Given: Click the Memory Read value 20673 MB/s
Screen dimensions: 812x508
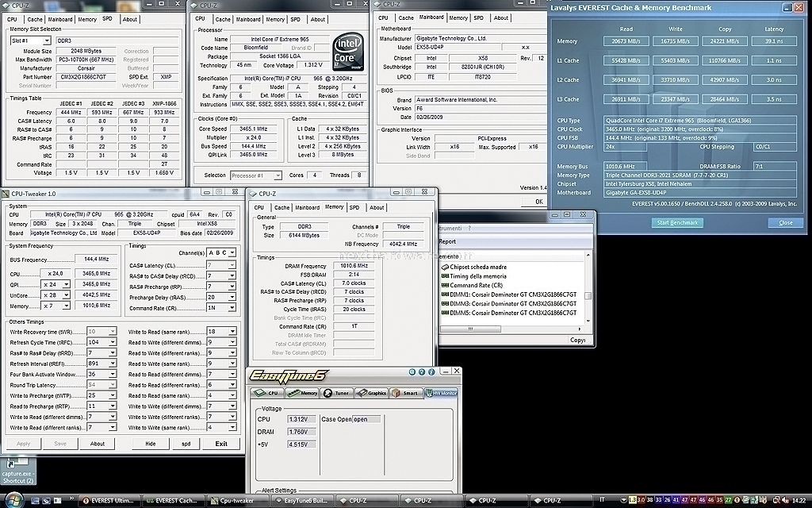Looking at the screenshot, I should pos(626,41).
